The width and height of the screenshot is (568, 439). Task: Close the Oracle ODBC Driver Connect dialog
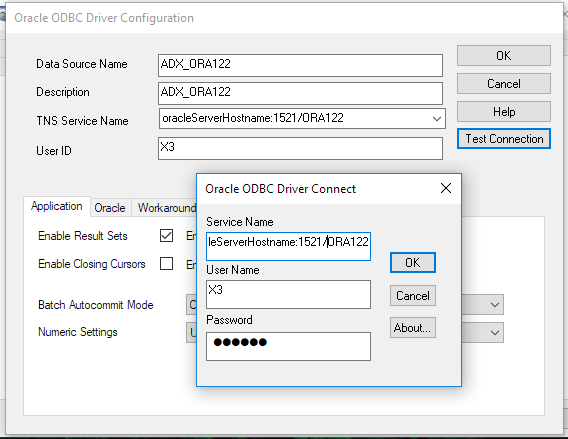pyautogui.click(x=446, y=188)
